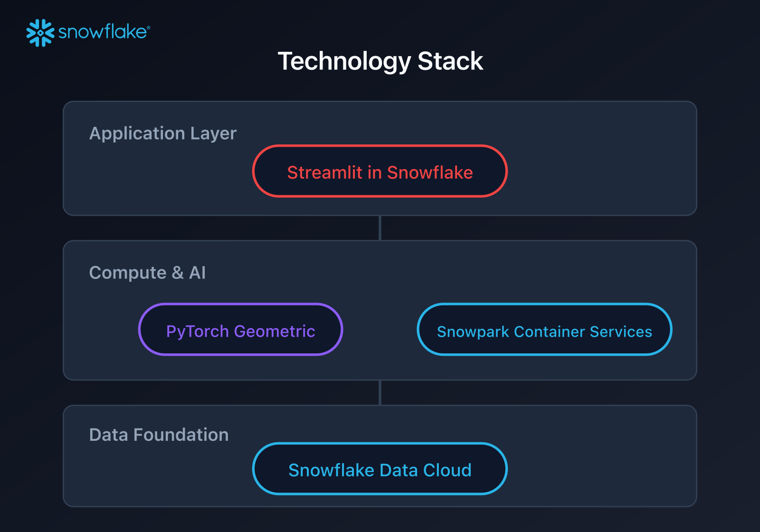Click the word Streamlit in red pill
Screen dimensions: 760x532
(324, 172)
